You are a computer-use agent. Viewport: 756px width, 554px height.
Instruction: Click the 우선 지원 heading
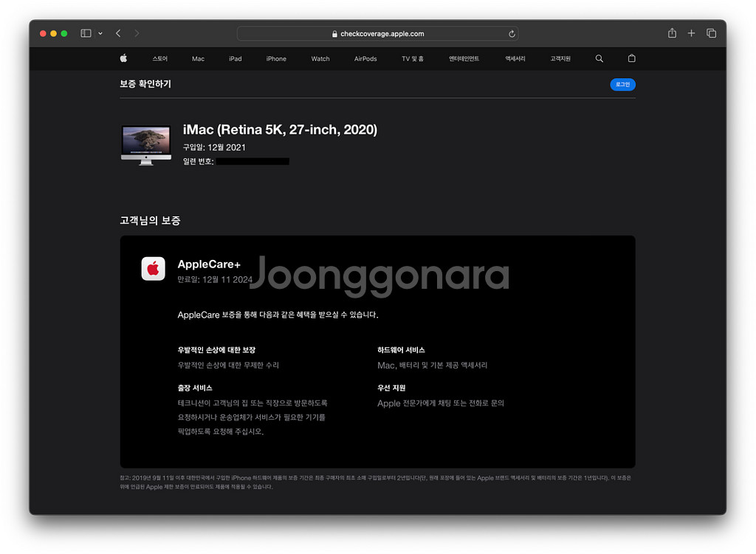[391, 388]
